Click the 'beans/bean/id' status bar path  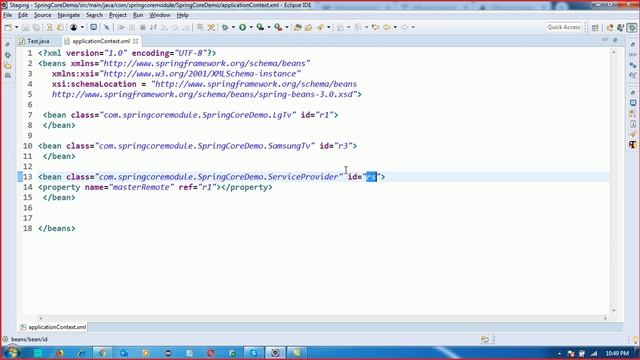coord(29,339)
